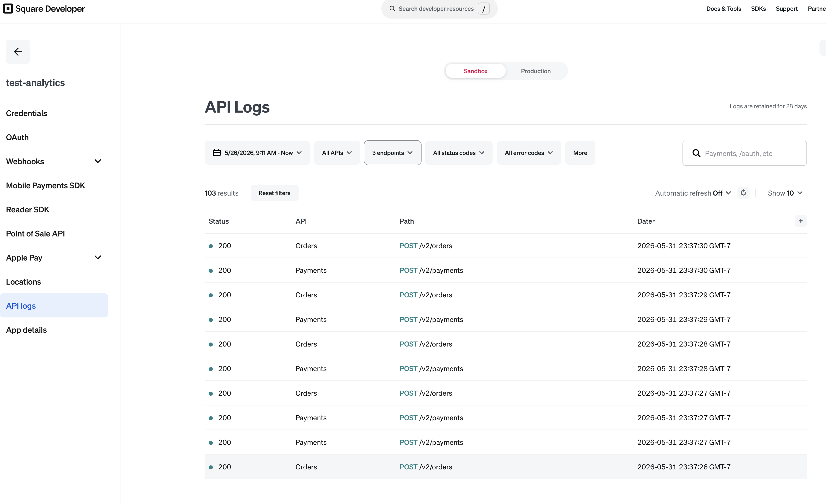Click the Path column header

[x=407, y=221]
